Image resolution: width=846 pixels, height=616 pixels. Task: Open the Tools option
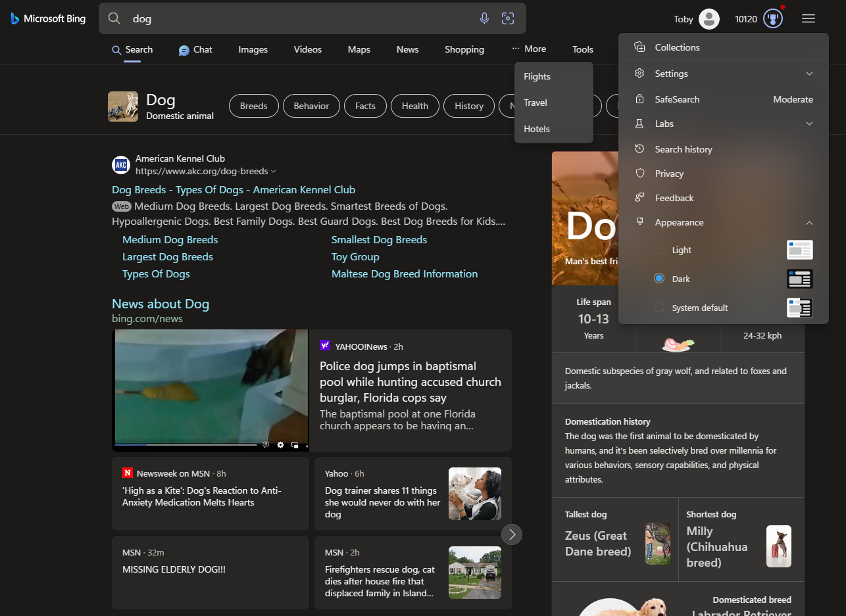click(583, 49)
